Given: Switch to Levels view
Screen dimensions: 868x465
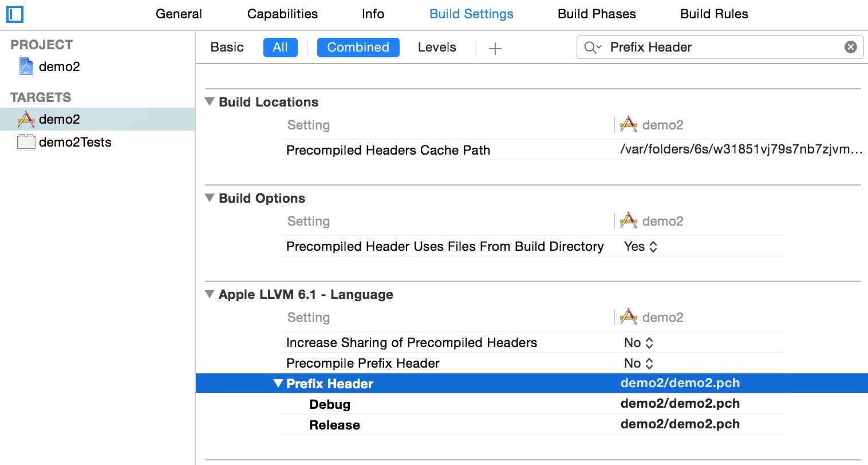Looking at the screenshot, I should point(437,48).
